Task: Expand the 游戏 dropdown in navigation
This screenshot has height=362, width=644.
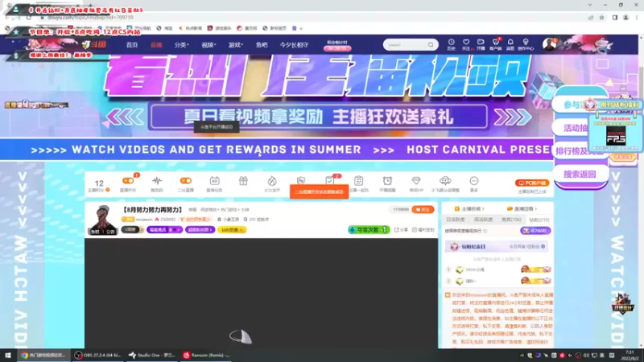Action: pos(236,45)
